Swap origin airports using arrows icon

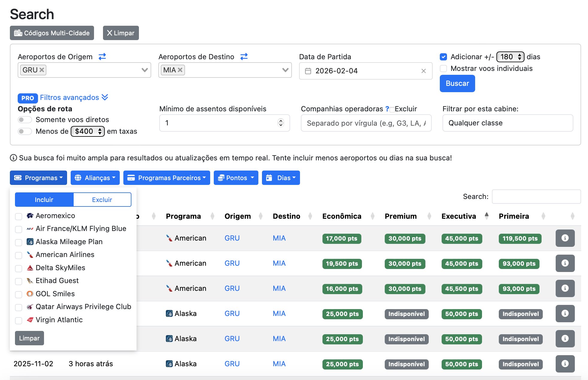102,56
